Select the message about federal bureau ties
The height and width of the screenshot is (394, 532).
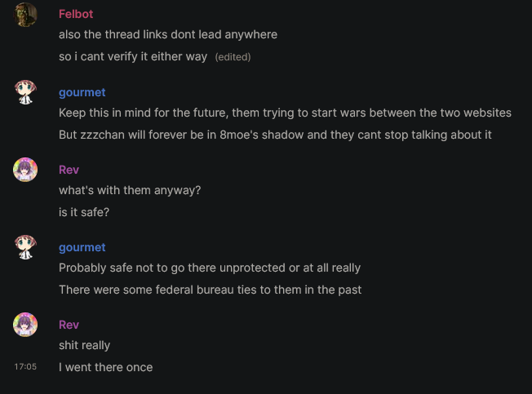click(210, 290)
